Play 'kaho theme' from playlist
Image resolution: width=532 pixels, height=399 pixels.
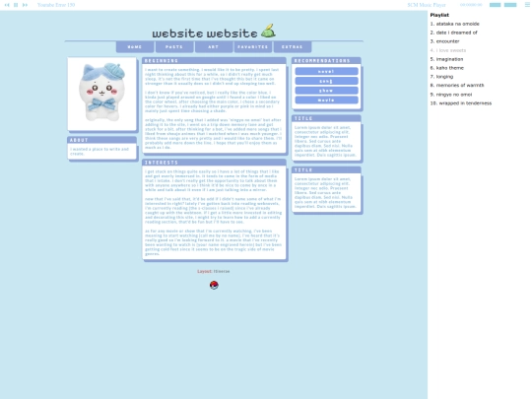click(447, 68)
